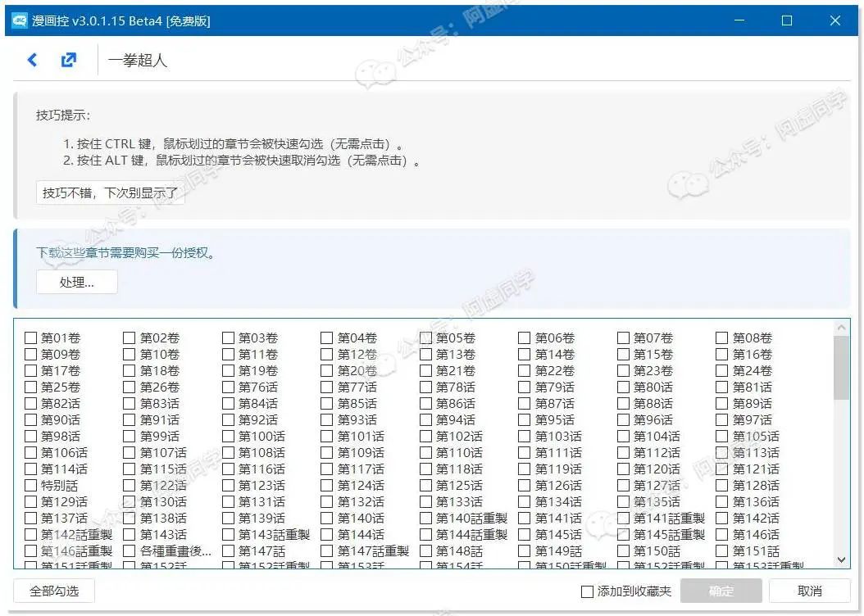The width and height of the screenshot is (864, 616).
Task: Tick the 第151話 checkbox
Action: [x=722, y=551]
